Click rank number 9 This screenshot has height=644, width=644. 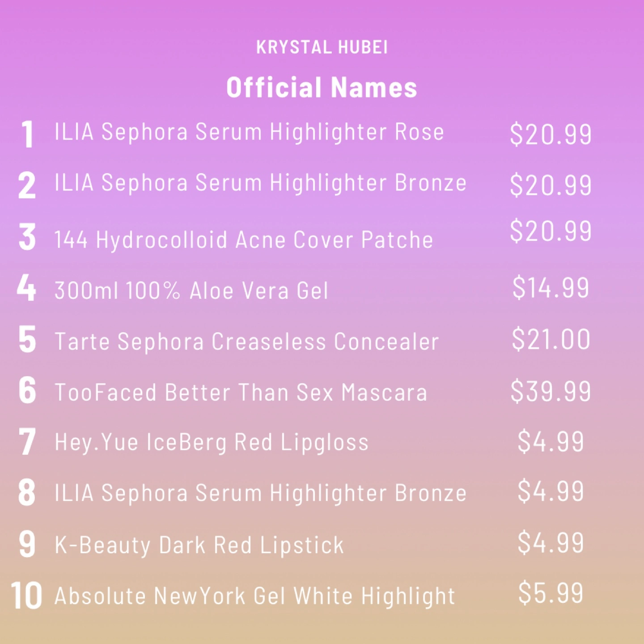click(x=27, y=544)
